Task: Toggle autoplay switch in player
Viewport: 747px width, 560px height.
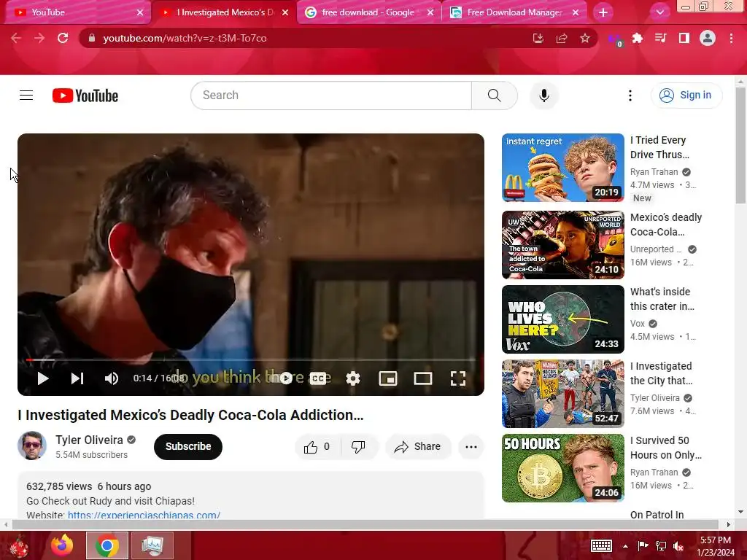Action: (x=286, y=378)
